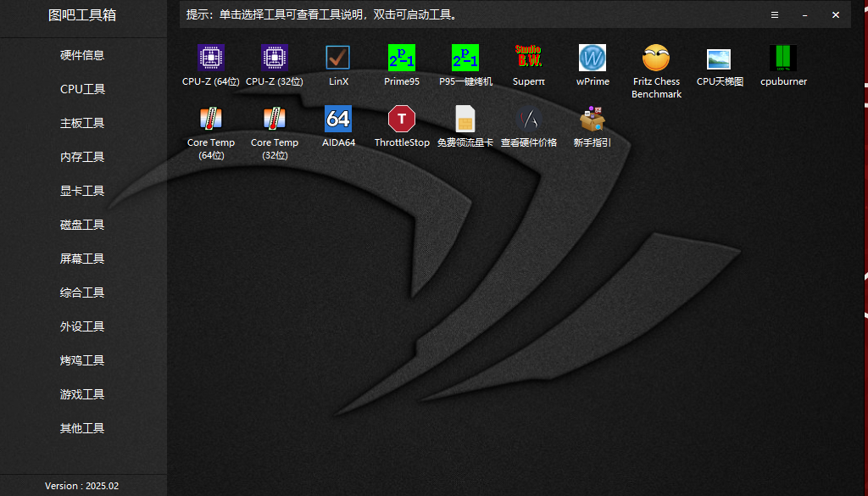Click the 图吧工具箱 title text
Image resolution: width=868 pixels, height=496 pixels.
tap(82, 15)
